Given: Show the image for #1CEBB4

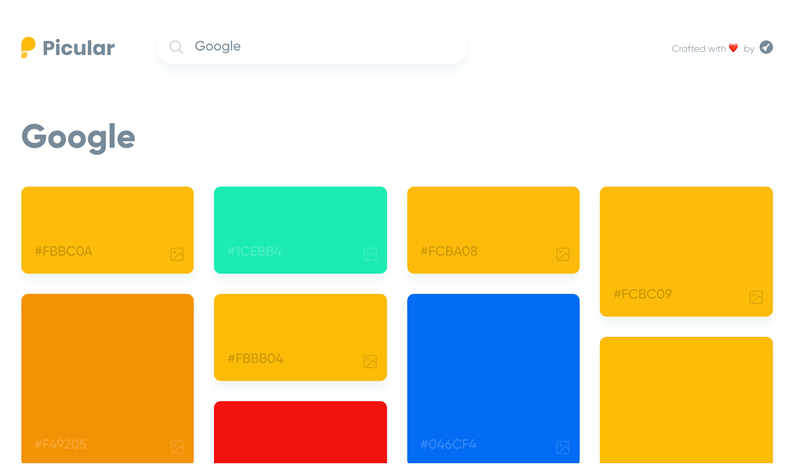Looking at the screenshot, I should coord(370,254).
